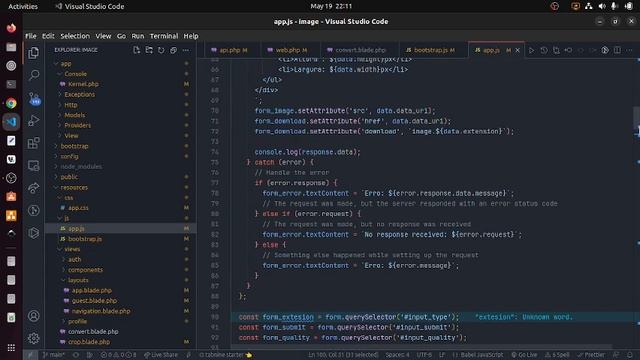Switch to the web.php tab

288,50
